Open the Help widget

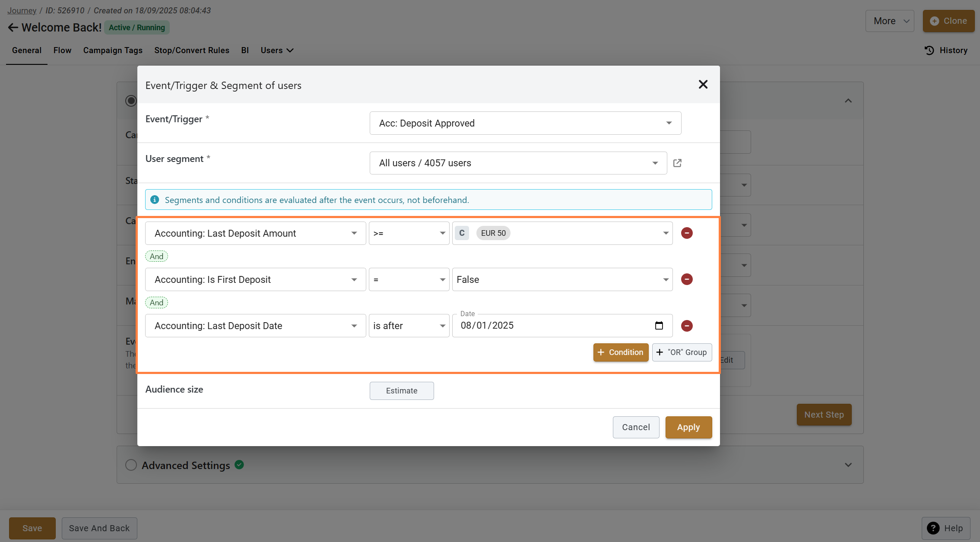coord(946,528)
